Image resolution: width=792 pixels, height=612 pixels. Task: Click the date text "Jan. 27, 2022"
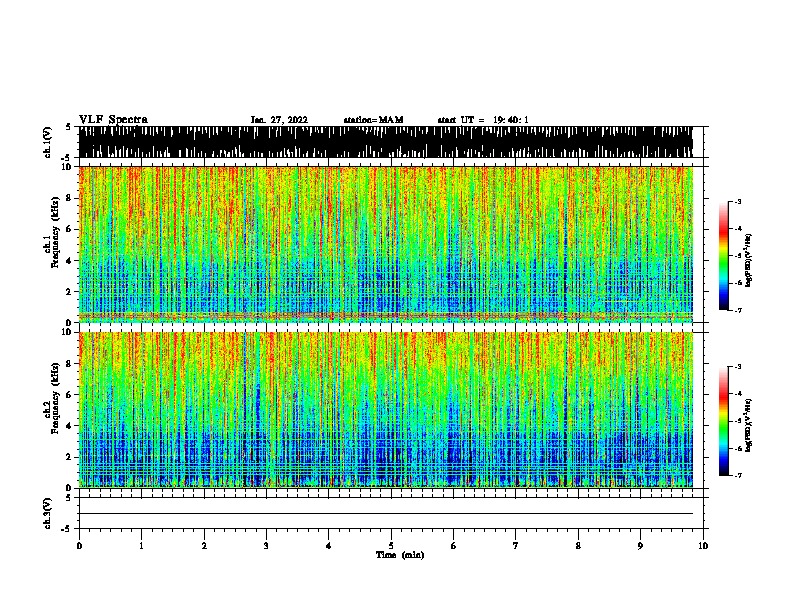coord(279,120)
